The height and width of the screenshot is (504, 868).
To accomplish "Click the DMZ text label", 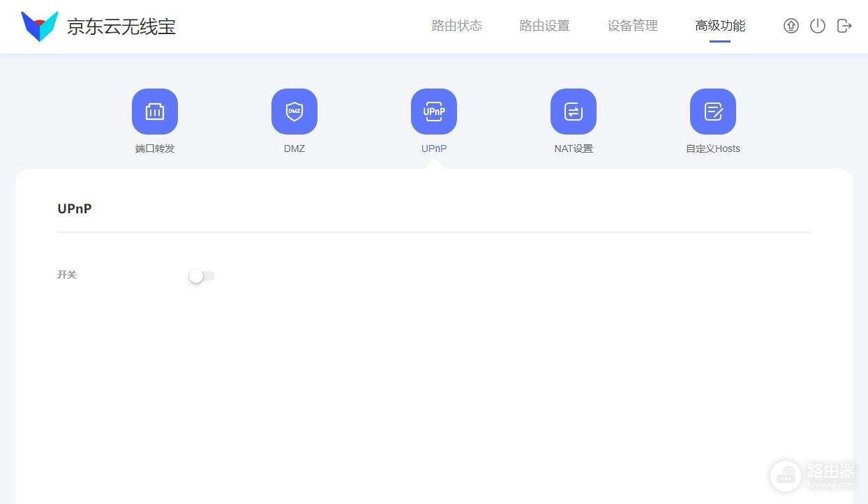I will click(294, 148).
